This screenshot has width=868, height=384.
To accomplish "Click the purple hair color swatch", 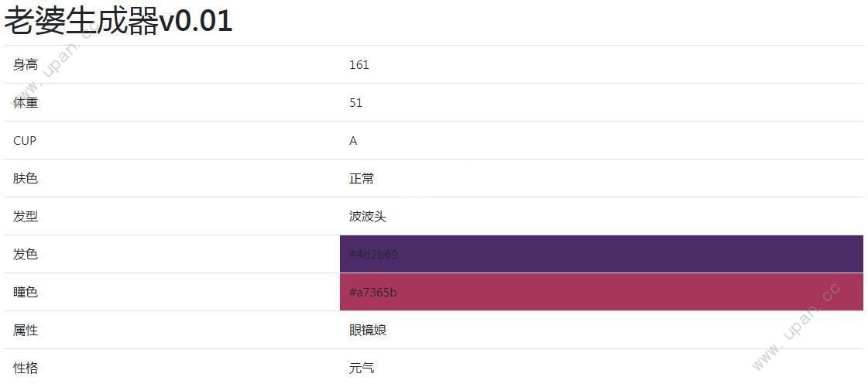I will (x=601, y=254).
